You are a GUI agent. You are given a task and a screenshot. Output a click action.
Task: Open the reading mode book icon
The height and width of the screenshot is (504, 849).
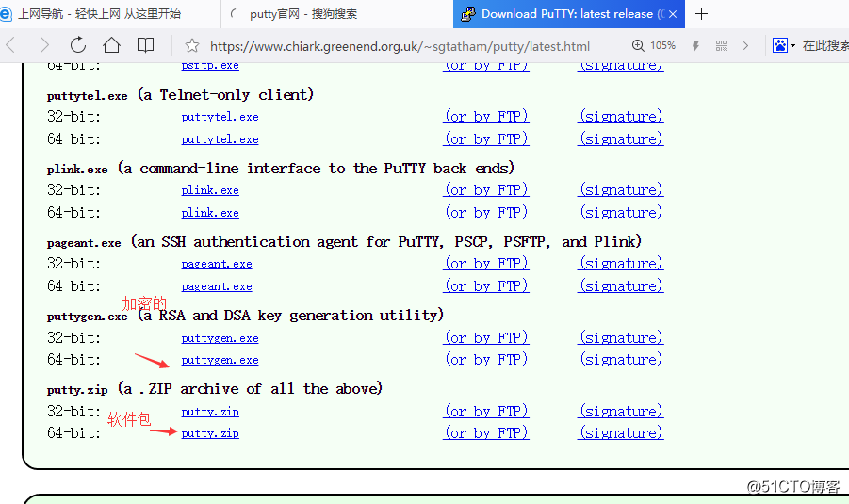(145, 45)
